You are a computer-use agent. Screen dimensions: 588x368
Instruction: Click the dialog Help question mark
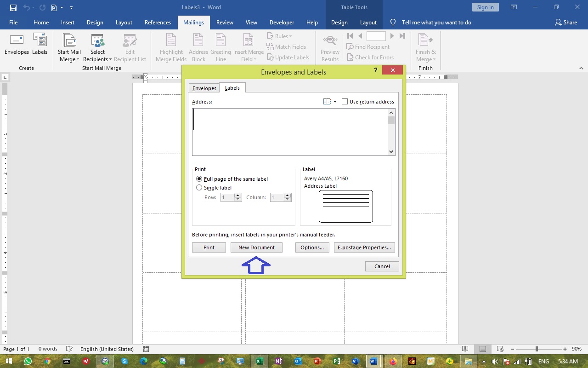point(376,70)
